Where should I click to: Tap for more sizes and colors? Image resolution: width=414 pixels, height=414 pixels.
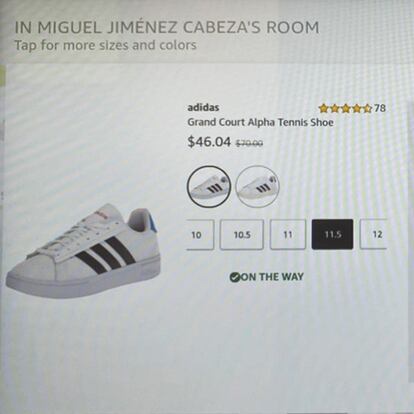(x=105, y=45)
